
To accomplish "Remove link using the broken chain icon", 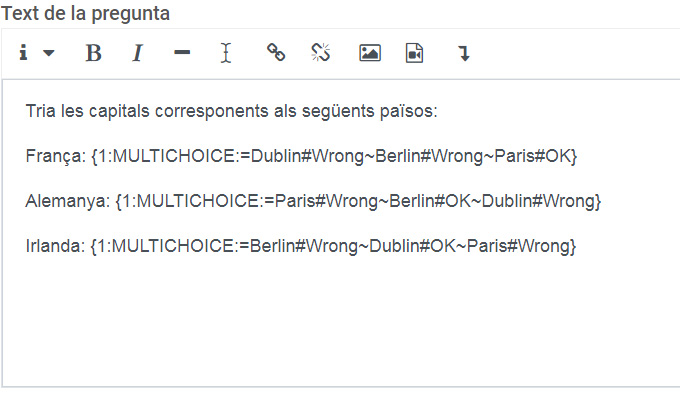I will pyautogui.click(x=320, y=54).
